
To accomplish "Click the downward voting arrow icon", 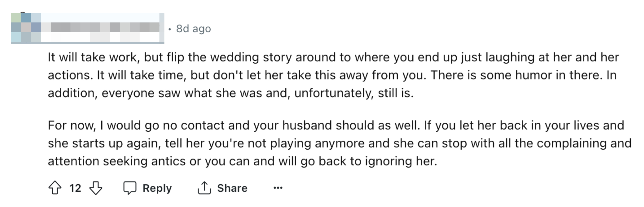I will [x=95, y=189].
